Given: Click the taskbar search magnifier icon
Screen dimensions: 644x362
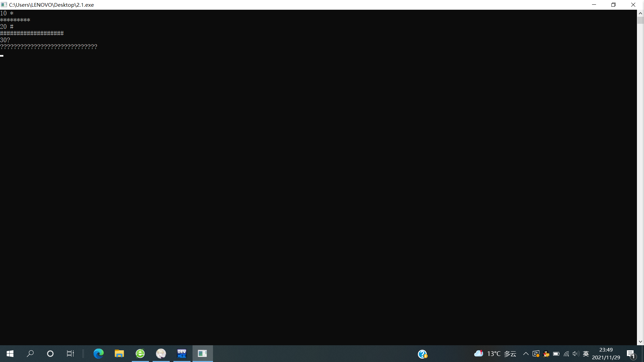Looking at the screenshot, I should 30,354.
